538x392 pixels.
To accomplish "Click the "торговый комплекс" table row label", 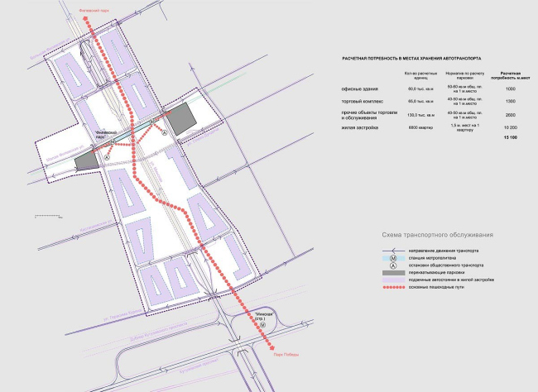I will 363,100.
